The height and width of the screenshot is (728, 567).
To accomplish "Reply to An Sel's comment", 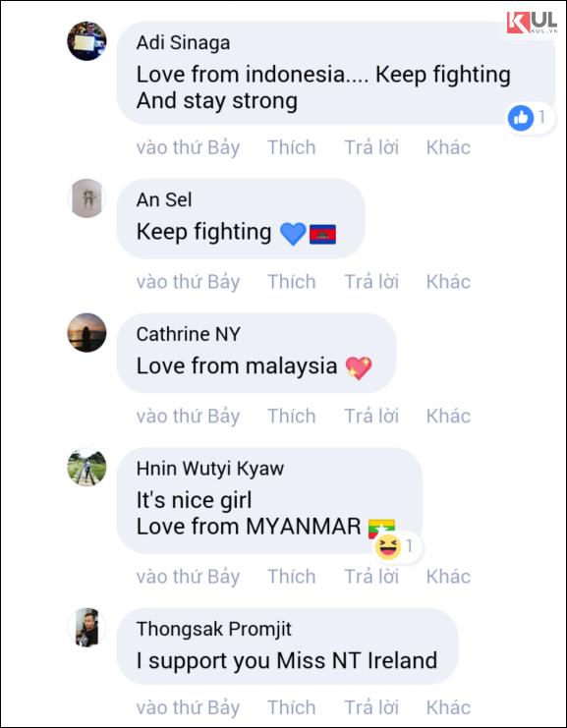I will coord(371,282).
